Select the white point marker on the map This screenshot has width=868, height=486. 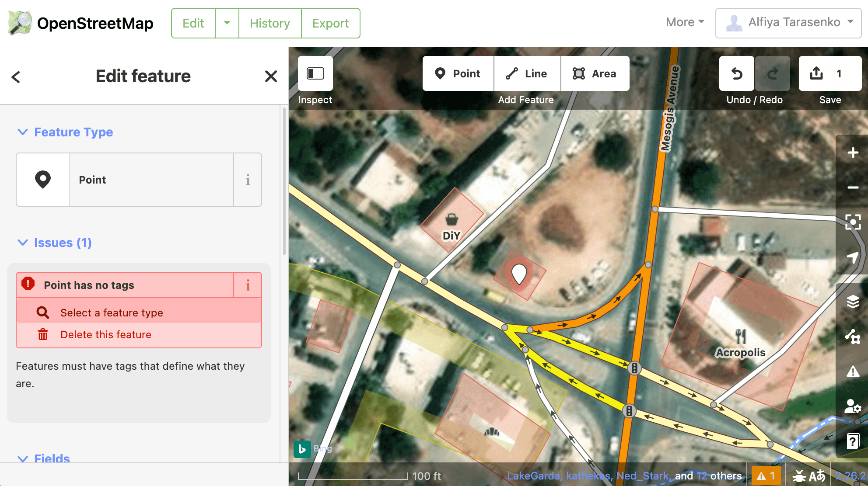[519, 274]
